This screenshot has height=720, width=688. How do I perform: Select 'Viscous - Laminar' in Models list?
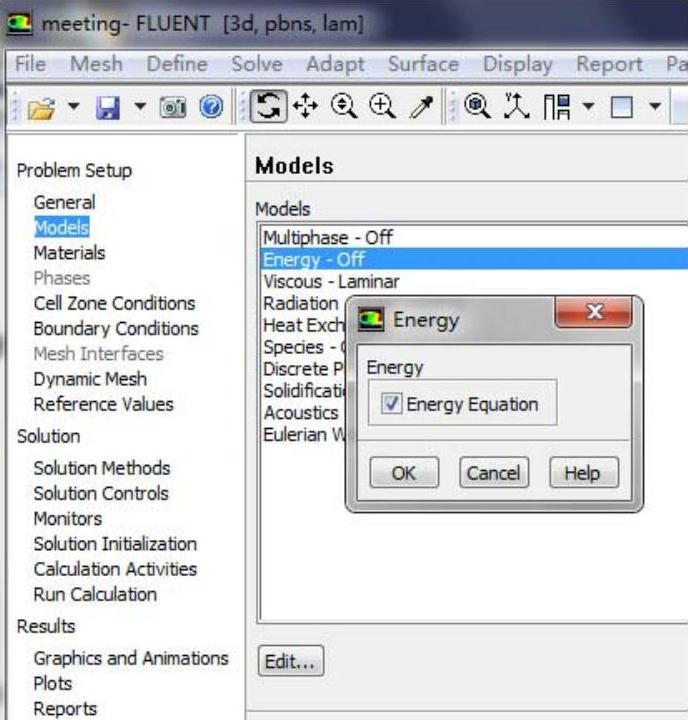[x=474, y=281]
